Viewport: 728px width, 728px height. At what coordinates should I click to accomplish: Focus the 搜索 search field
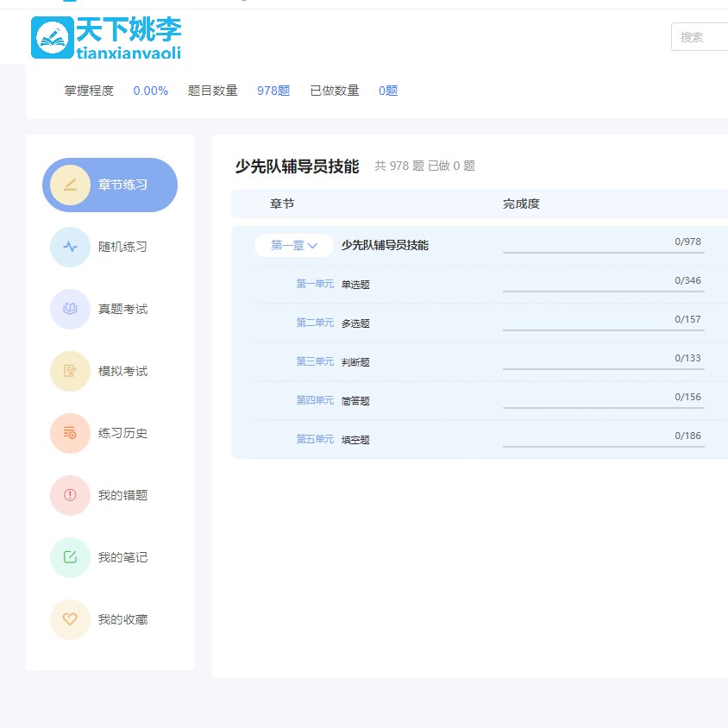click(700, 37)
